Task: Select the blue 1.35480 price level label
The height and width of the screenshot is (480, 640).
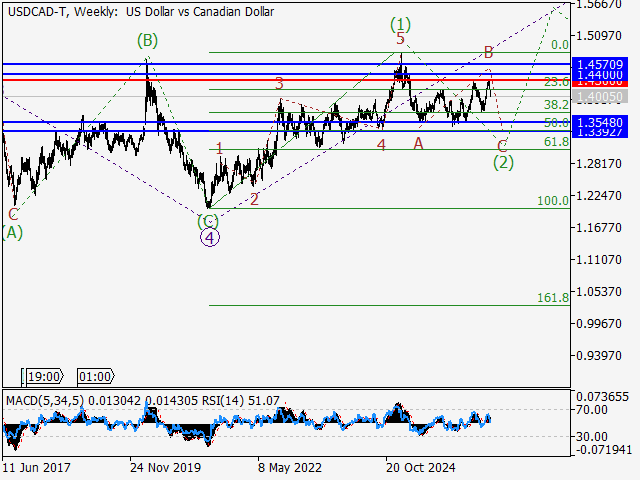Action: pos(600,122)
